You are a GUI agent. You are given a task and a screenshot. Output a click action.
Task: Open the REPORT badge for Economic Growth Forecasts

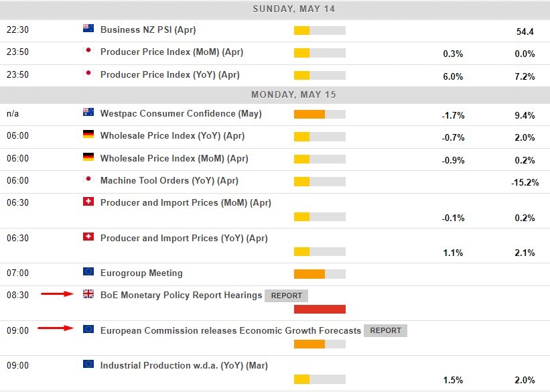pyautogui.click(x=385, y=330)
